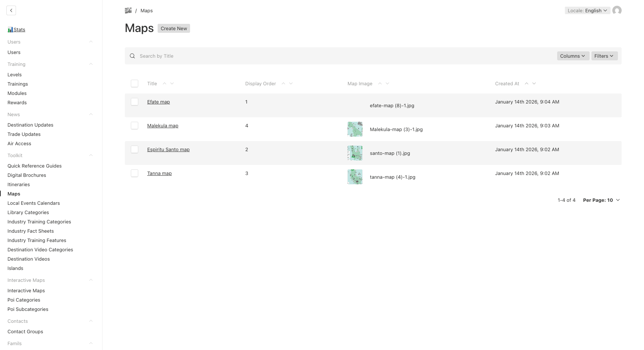
Task: Sort Created At ascending with up arrow
Action: pyautogui.click(x=526, y=83)
